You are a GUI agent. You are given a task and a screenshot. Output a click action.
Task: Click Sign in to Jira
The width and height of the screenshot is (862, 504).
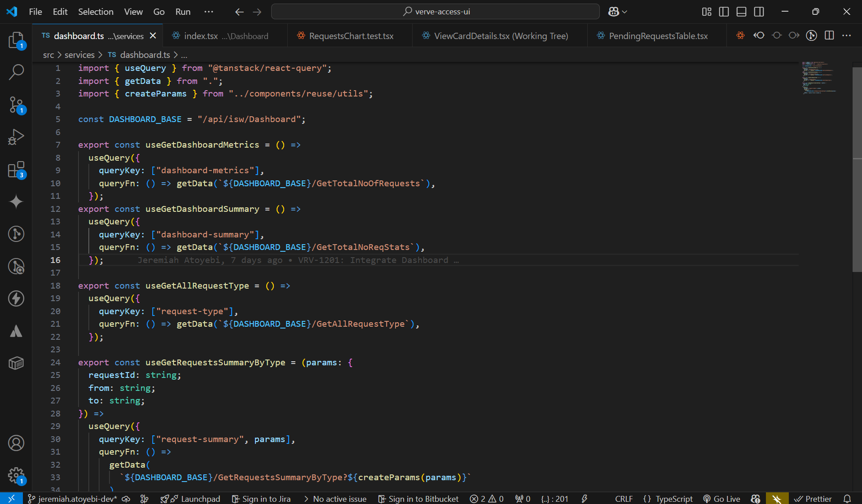(x=261, y=499)
